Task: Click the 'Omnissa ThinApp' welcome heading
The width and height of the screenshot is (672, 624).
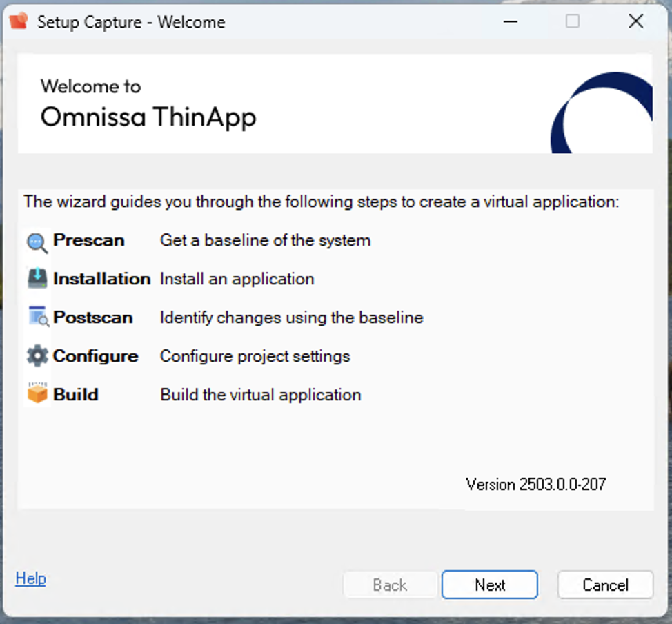Action: tap(148, 117)
